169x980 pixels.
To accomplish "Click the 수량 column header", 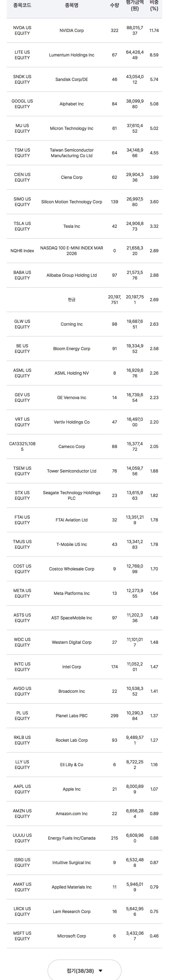I will tap(115, 5).
